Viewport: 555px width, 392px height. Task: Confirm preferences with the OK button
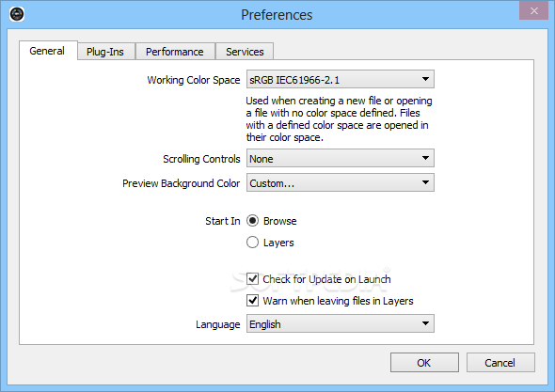[424, 362]
